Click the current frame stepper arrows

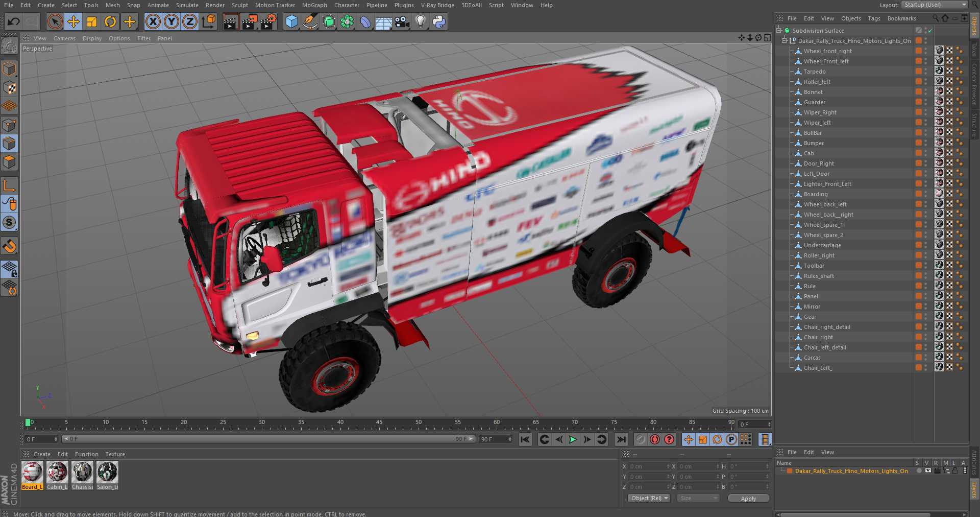click(56, 439)
